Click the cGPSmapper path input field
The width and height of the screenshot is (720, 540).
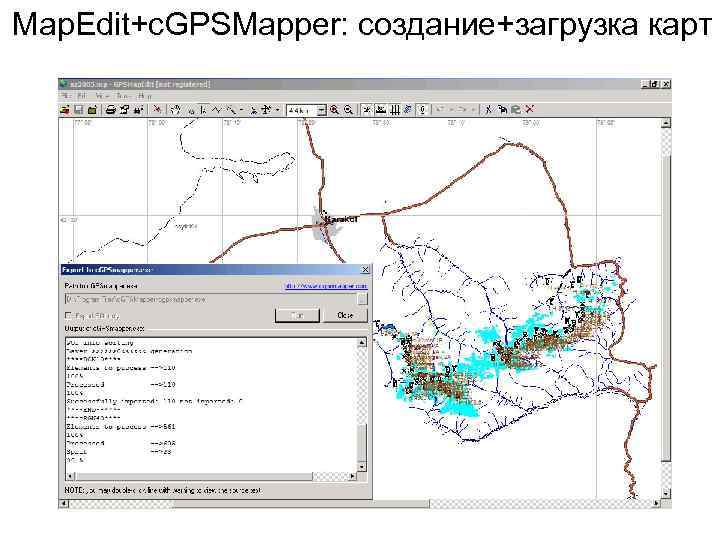[211, 299]
